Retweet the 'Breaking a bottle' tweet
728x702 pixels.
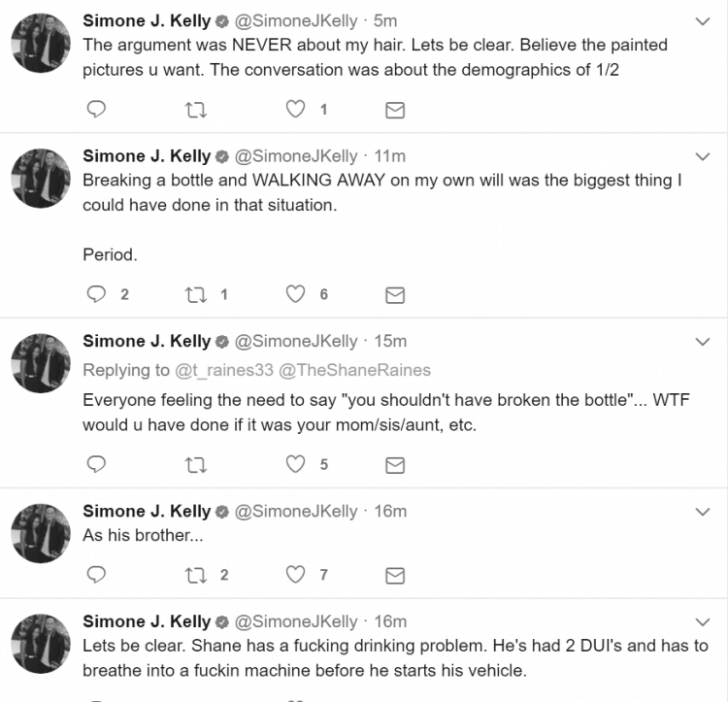195,295
